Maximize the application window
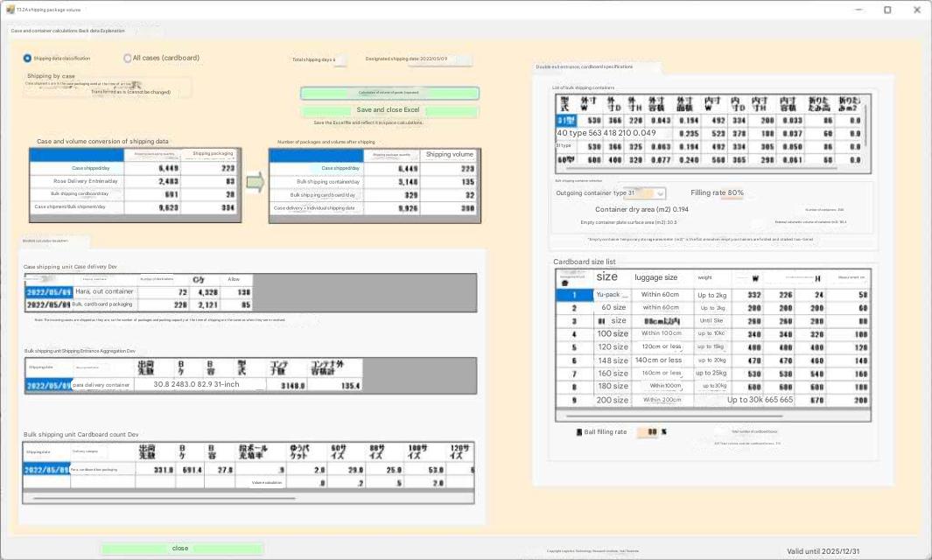932x560 pixels. pos(886,10)
